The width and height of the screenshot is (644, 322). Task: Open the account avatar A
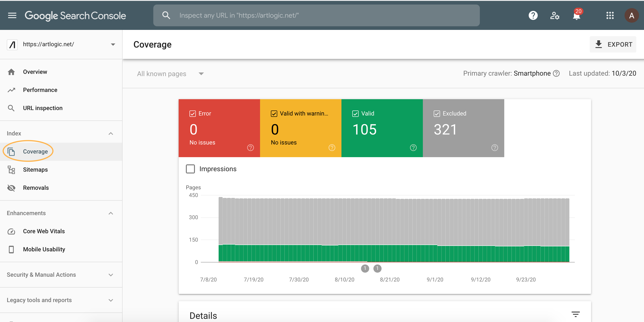tap(631, 16)
